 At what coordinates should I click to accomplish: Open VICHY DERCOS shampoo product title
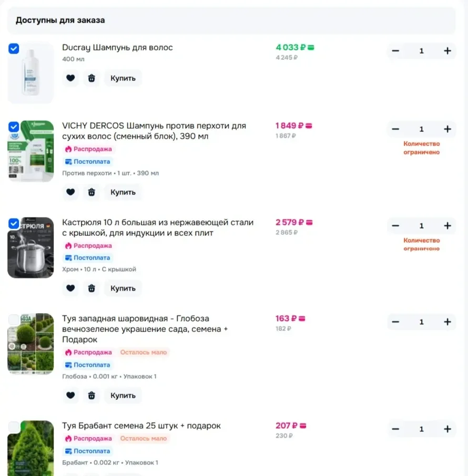pyautogui.click(x=154, y=131)
